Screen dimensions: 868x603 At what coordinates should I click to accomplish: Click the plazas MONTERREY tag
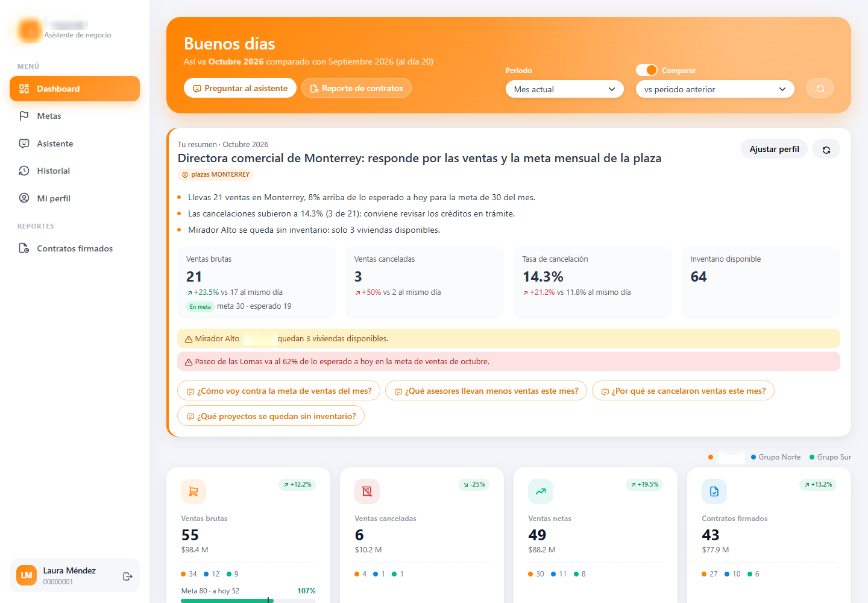[216, 175]
